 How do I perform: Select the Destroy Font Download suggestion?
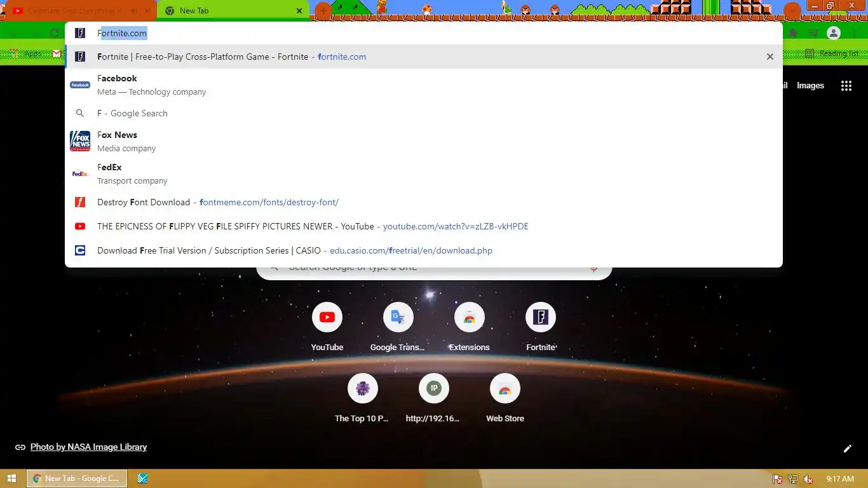pyautogui.click(x=424, y=202)
